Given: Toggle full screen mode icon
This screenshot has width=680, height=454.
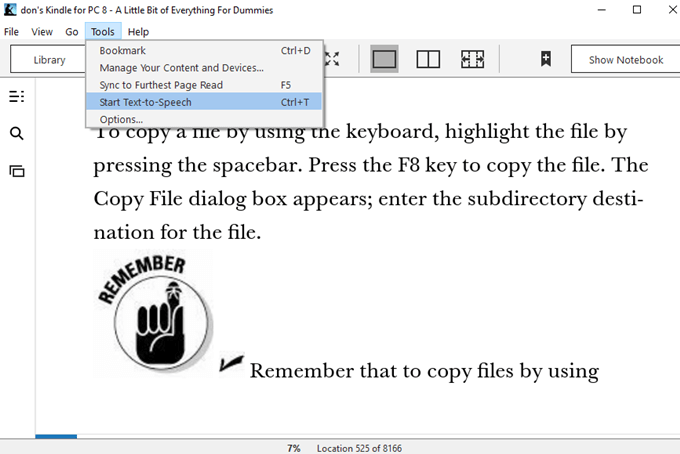Looking at the screenshot, I should click(332, 59).
